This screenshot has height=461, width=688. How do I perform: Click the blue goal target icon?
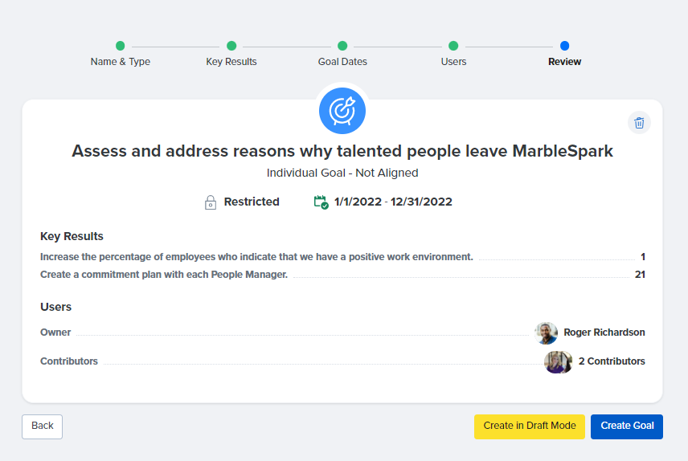pyautogui.click(x=342, y=111)
